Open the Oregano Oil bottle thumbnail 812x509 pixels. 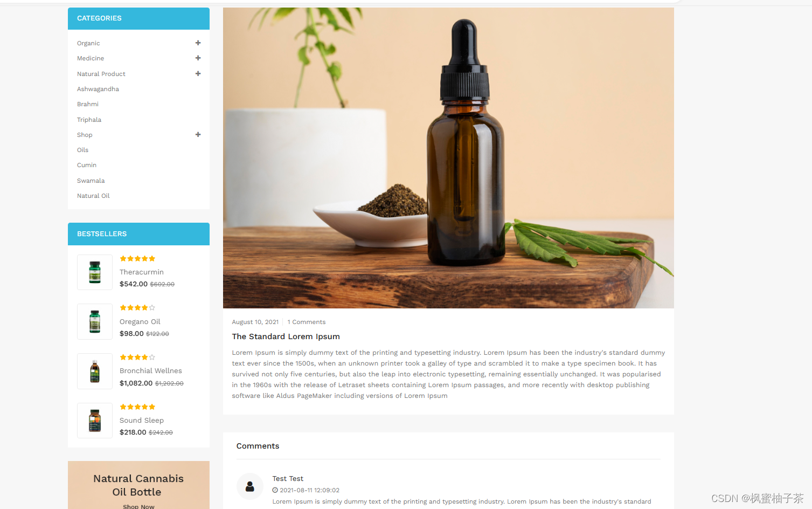pos(95,321)
